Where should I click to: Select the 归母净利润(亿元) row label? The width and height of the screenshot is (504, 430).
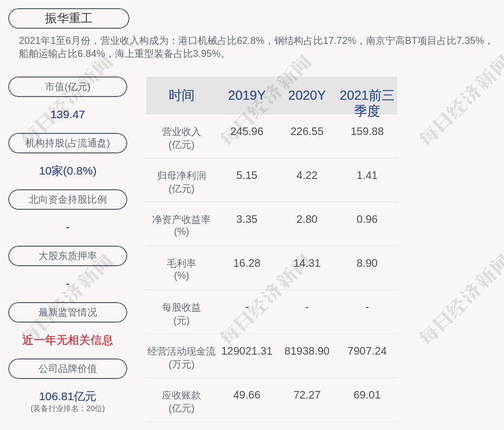pos(182,182)
